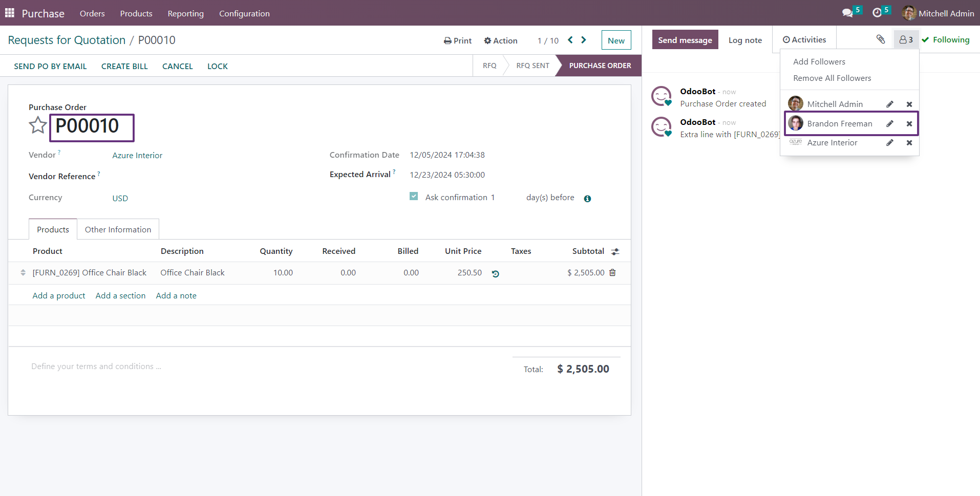Click the RFQ status stage

[489, 66]
